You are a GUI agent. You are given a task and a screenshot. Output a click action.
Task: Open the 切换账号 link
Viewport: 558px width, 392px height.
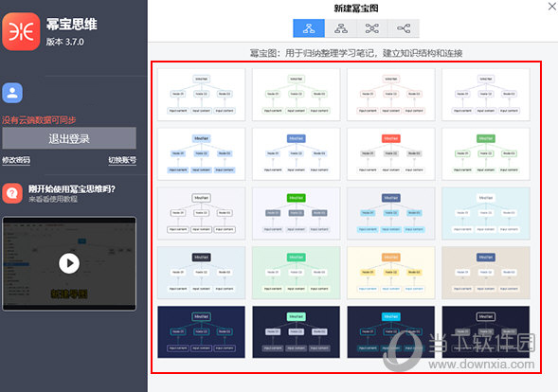pos(122,160)
